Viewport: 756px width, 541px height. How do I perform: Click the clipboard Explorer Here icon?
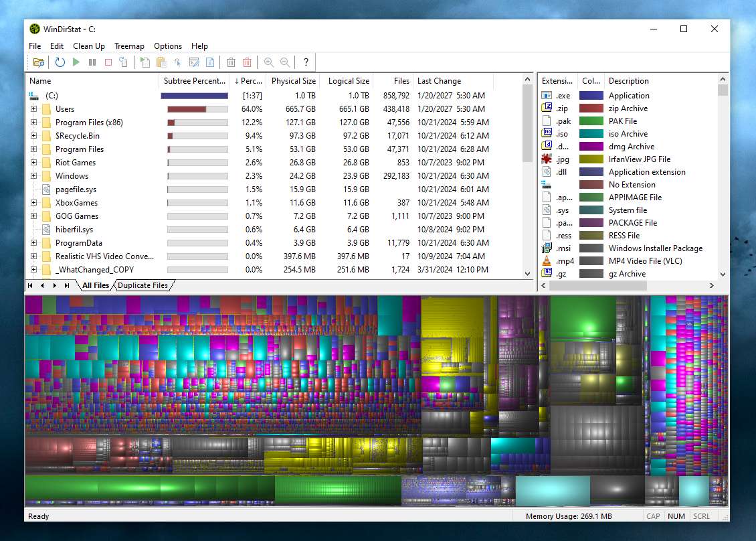(x=161, y=62)
